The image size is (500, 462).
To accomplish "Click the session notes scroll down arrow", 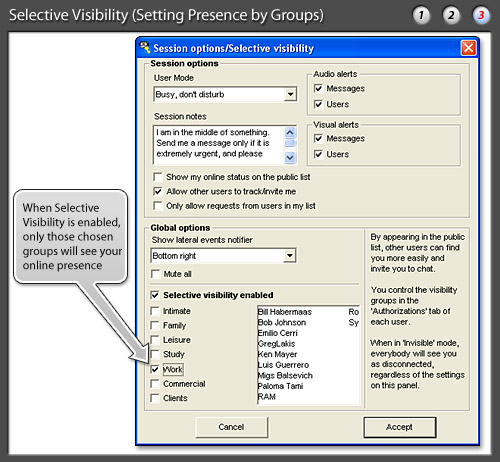I will (290, 157).
